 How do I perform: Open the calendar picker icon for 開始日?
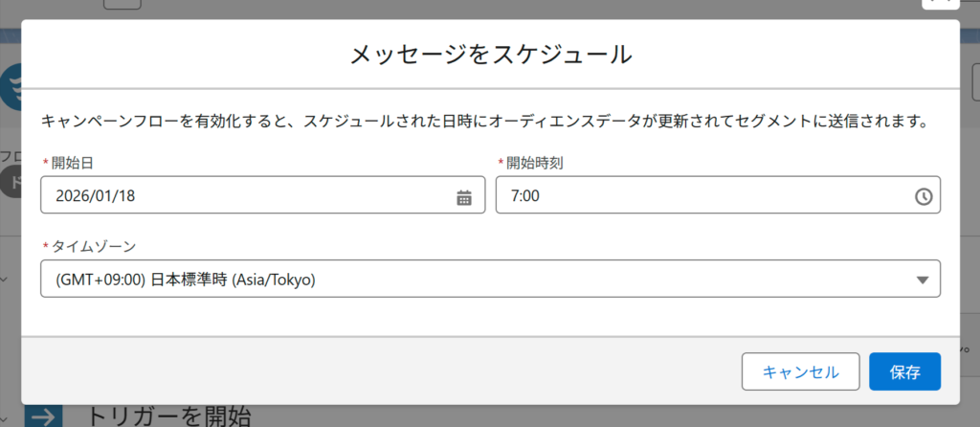click(464, 197)
